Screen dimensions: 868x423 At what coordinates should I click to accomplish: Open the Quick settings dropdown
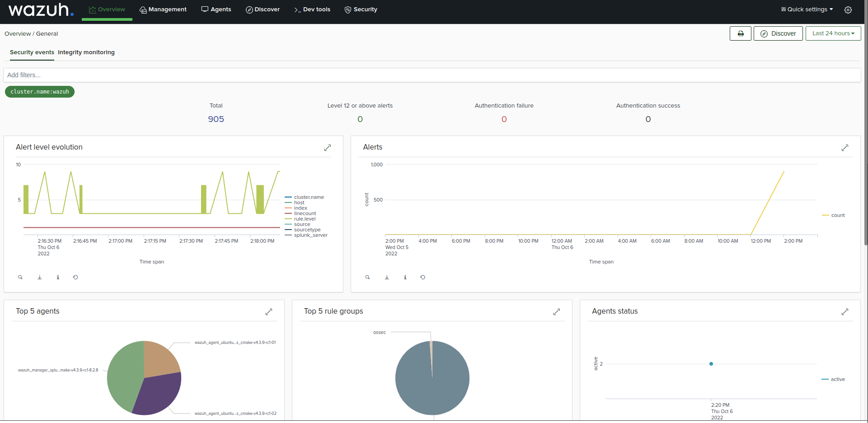[807, 9]
